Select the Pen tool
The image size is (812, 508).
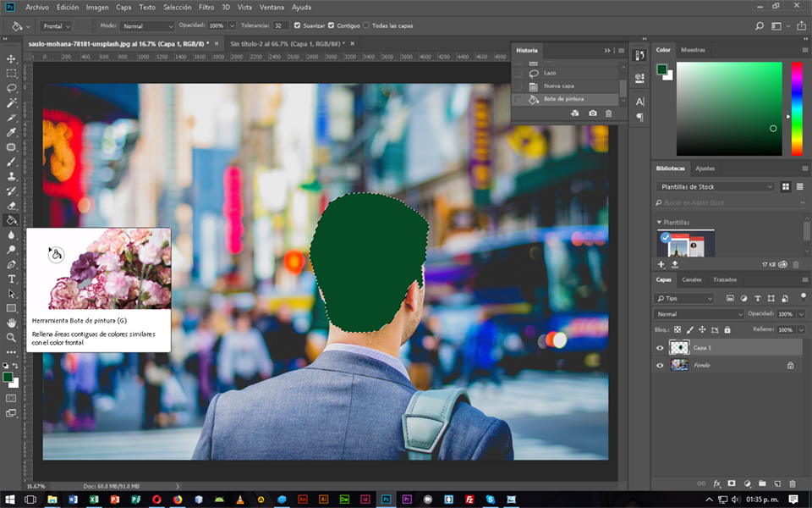[x=11, y=264]
